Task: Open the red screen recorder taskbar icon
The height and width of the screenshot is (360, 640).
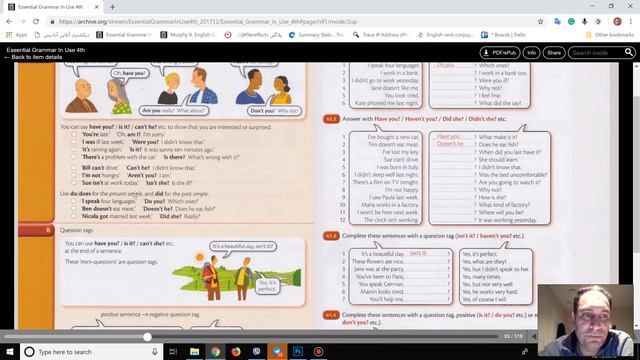Action: point(318,351)
